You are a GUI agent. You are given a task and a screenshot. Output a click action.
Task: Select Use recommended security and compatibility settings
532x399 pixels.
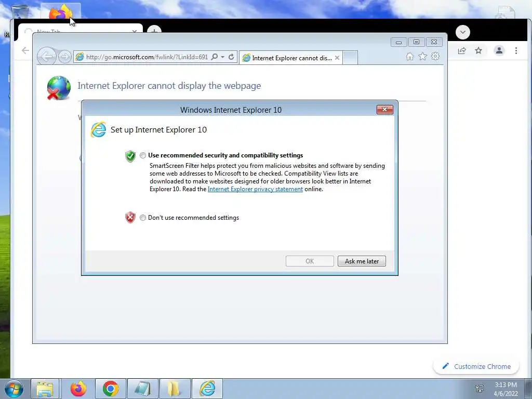click(143, 155)
